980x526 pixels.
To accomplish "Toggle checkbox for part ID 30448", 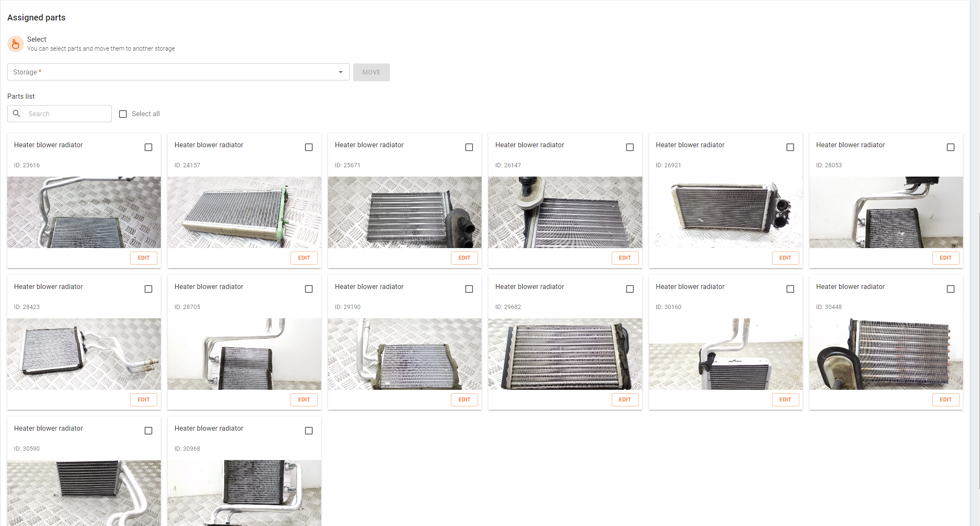I will (x=950, y=289).
